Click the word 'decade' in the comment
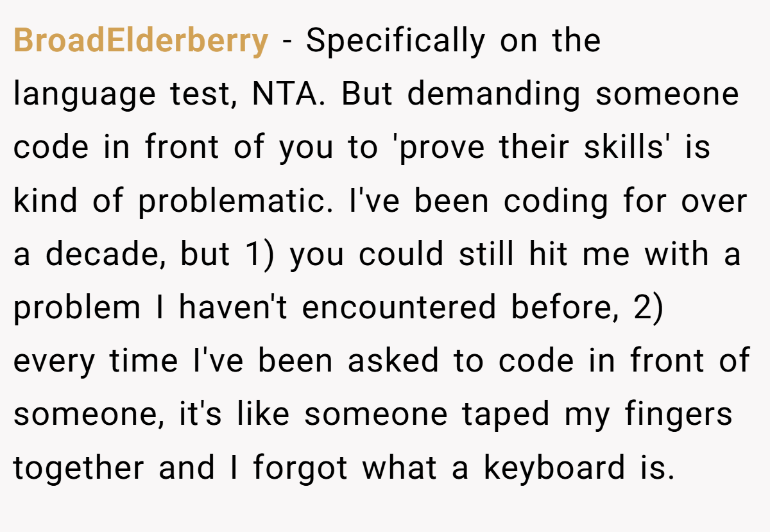The height and width of the screenshot is (532, 770). click(x=105, y=255)
